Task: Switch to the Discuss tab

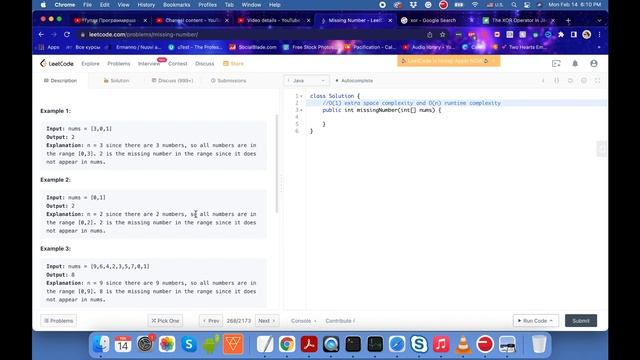Action: [172, 80]
